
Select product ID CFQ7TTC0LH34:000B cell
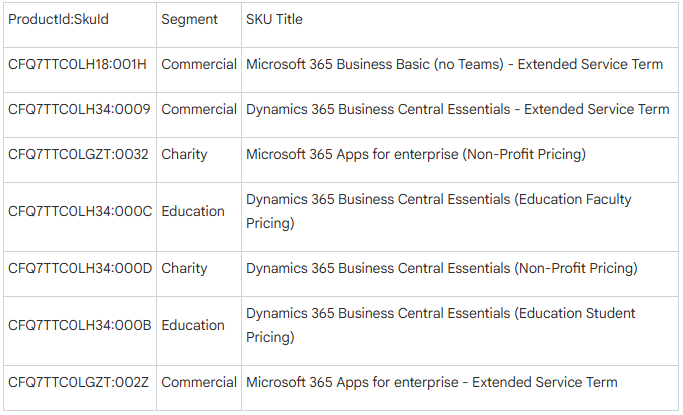(80, 325)
